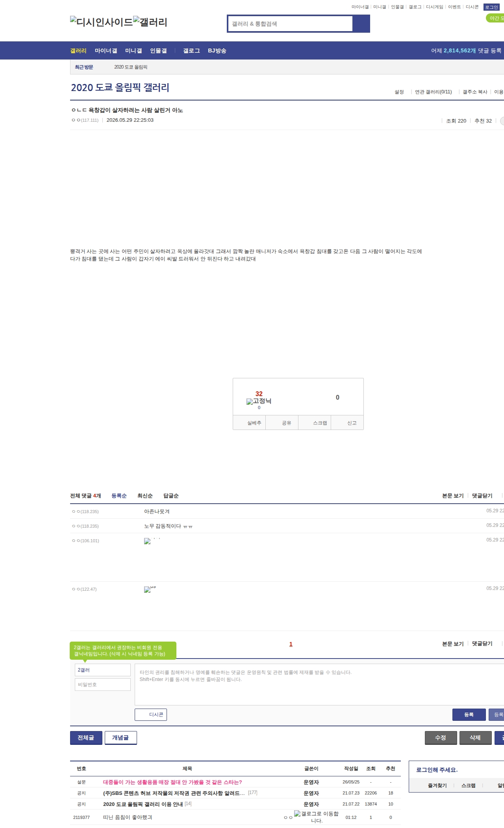The width and height of the screenshot is (504, 828).
Task: Open the pink survey post about 생활용품 매장
Action: pyautogui.click(x=172, y=782)
